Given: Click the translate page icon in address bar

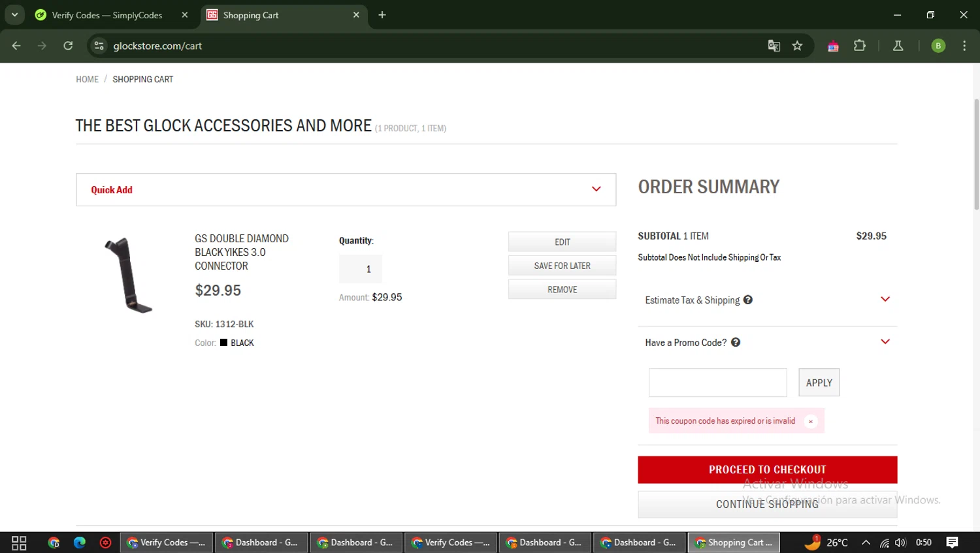Looking at the screenshot, I should click(x=774, y=46).
